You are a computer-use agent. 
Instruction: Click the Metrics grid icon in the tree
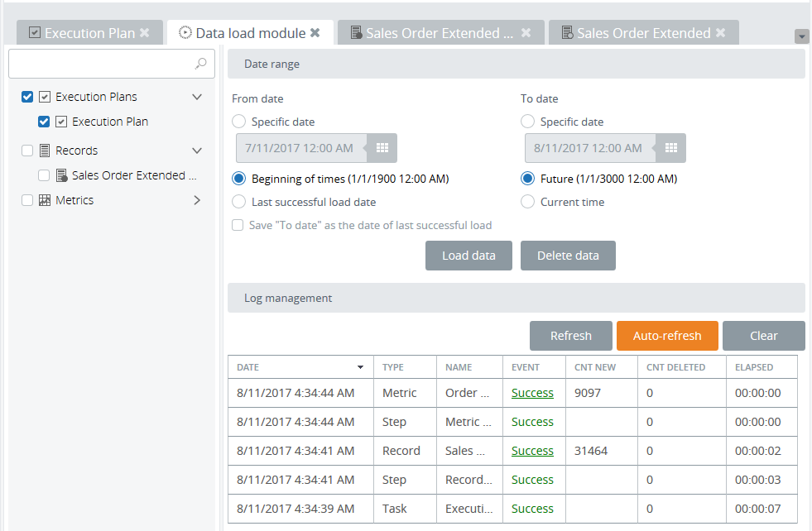[x=45, y=200]
